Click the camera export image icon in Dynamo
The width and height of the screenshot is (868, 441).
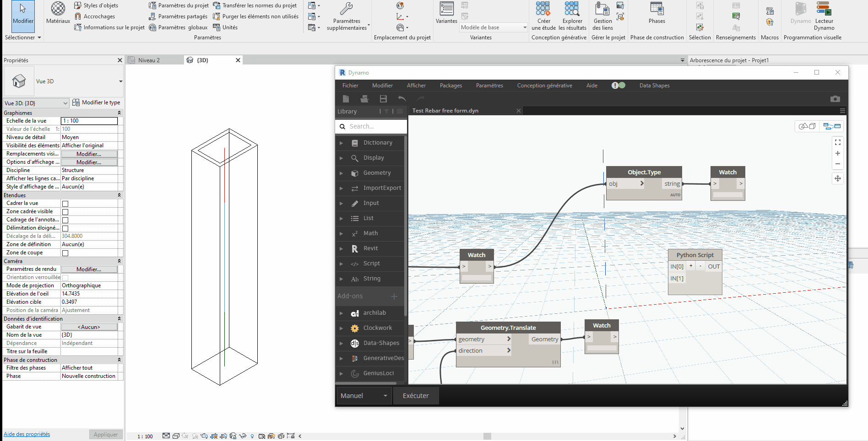835,99
